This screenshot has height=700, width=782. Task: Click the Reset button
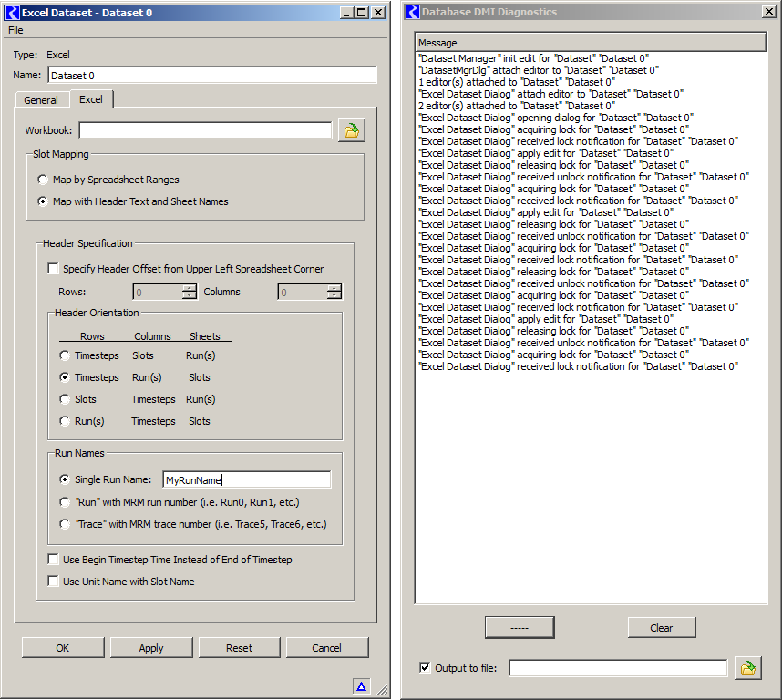[x=240, y=648]
